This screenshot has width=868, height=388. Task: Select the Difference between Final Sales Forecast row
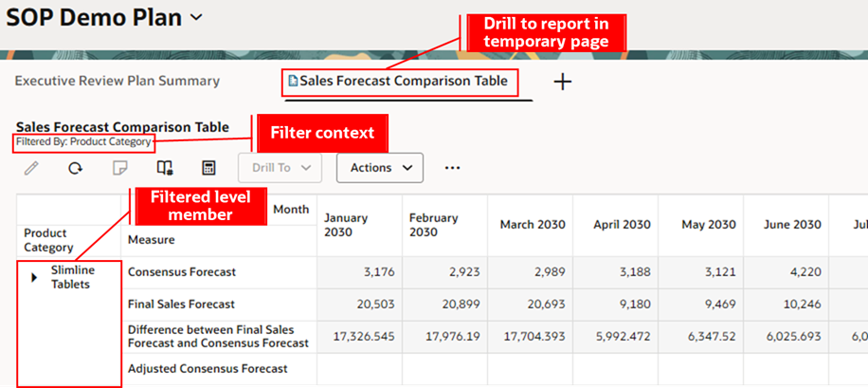tap(218, 337)
